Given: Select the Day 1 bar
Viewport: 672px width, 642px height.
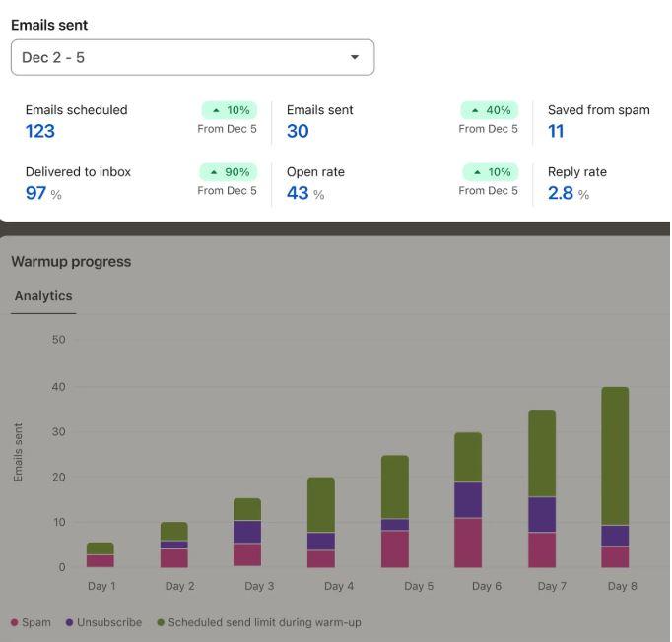Looking at the screenshot, I should pos(101,555).
